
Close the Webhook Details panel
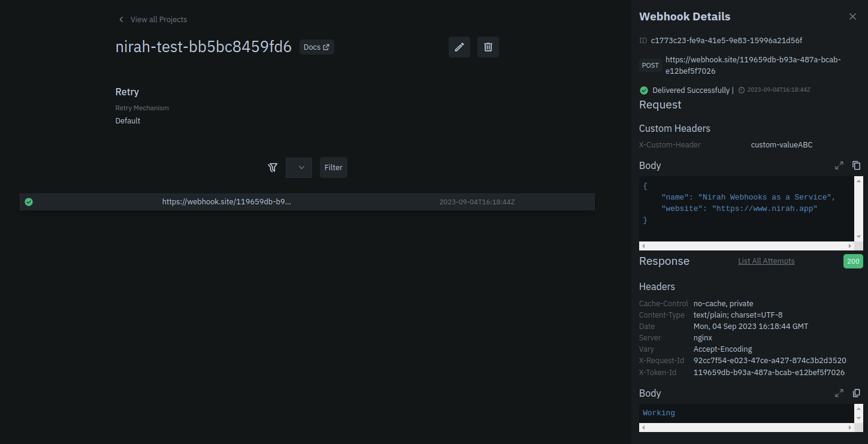tap(852, 16)
